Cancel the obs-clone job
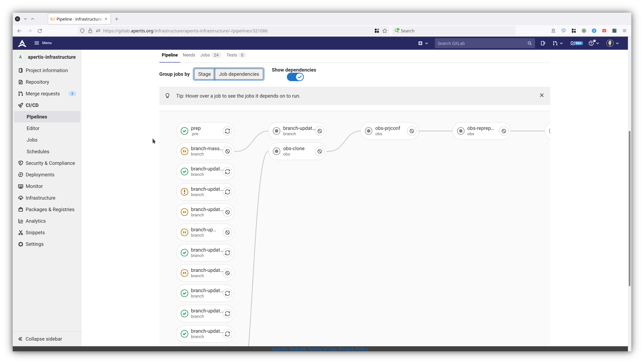 point(320,151)
